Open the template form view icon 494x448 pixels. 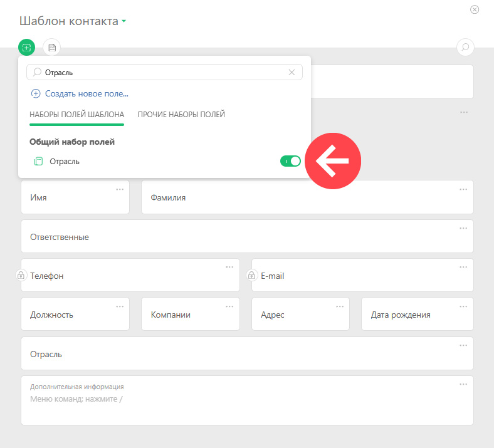pyautogui.click(x=52, y=48)
